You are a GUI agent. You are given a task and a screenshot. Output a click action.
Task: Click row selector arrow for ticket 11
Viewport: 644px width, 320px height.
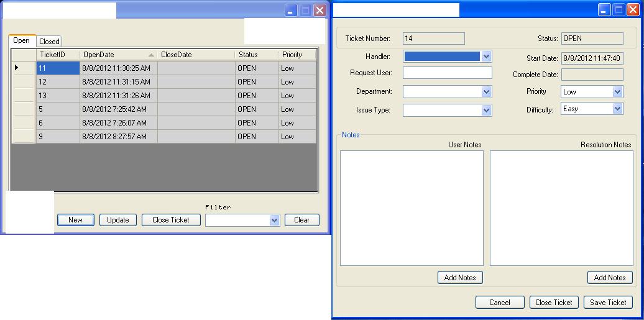coord(24,68)
